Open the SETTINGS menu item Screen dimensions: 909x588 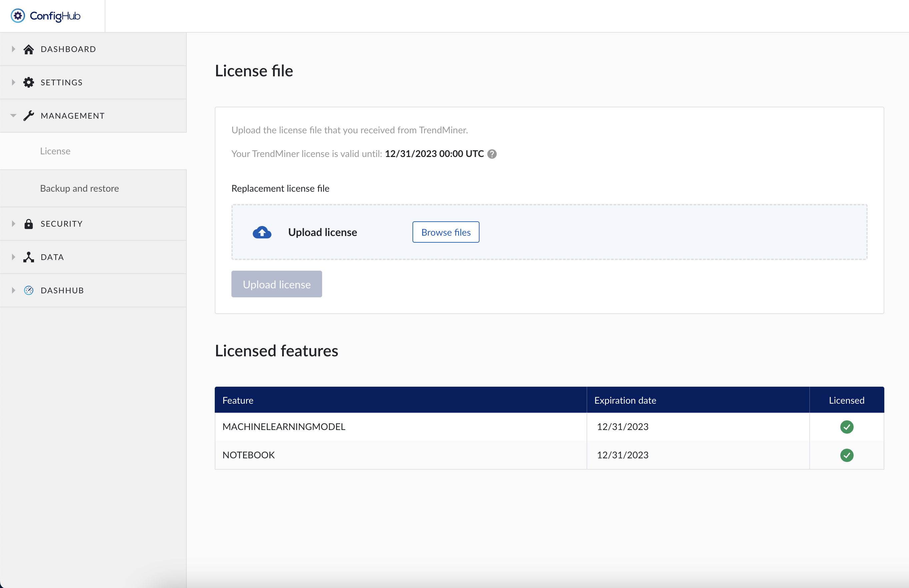93,82
